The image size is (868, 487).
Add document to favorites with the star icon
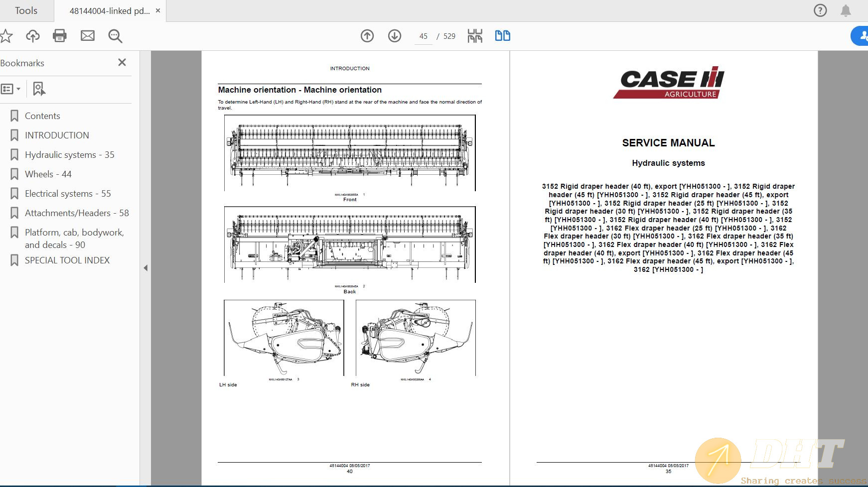tap(6, 35)
